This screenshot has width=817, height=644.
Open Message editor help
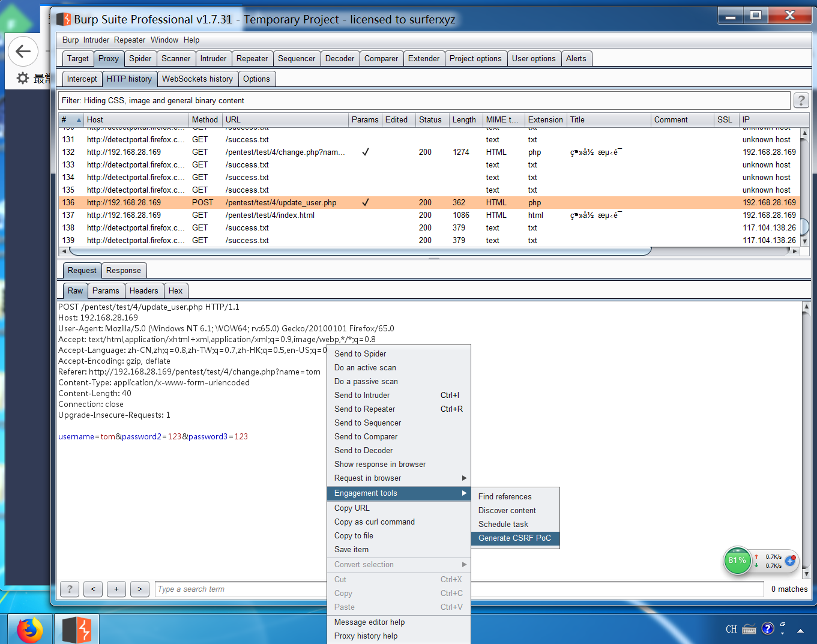point(399,622)
